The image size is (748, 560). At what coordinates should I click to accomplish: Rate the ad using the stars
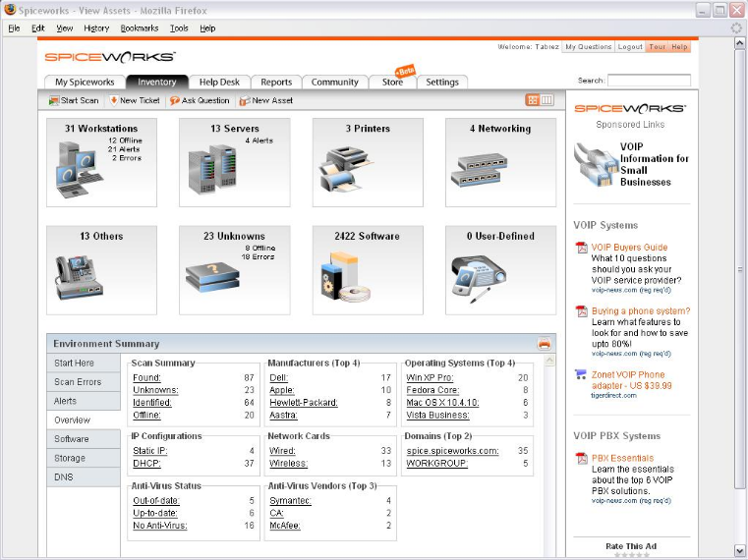click(631, 555)
